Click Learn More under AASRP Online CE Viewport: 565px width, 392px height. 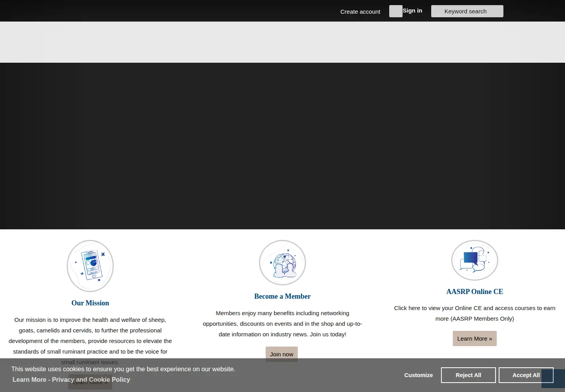[x=475, y=339]
